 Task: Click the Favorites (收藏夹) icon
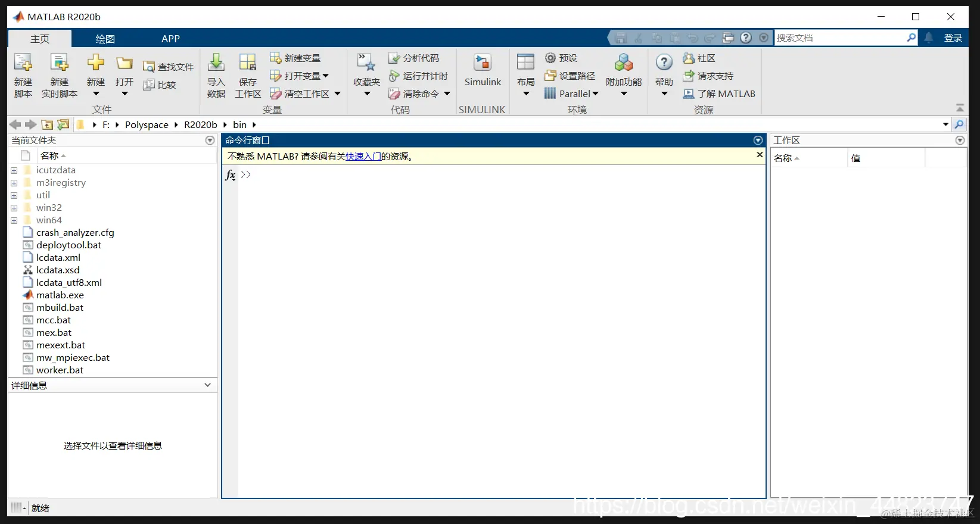coord(366,63)
